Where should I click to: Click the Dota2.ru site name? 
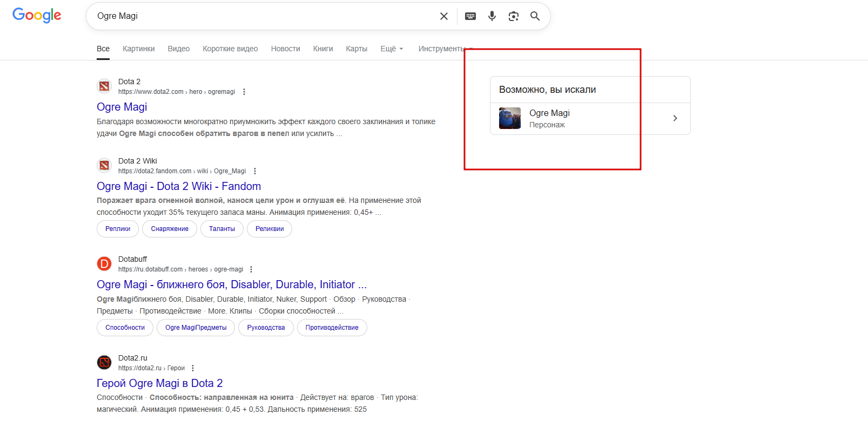pos(133,358)
